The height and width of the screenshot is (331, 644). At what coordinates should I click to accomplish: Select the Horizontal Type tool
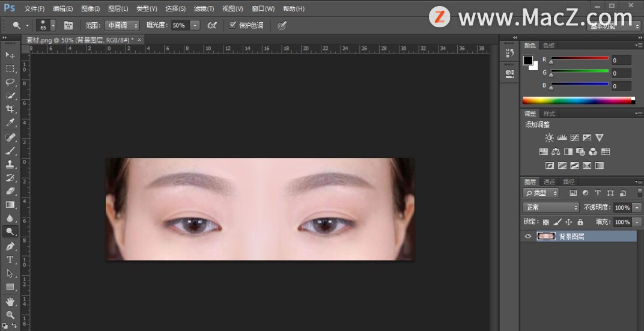[10, 260]
